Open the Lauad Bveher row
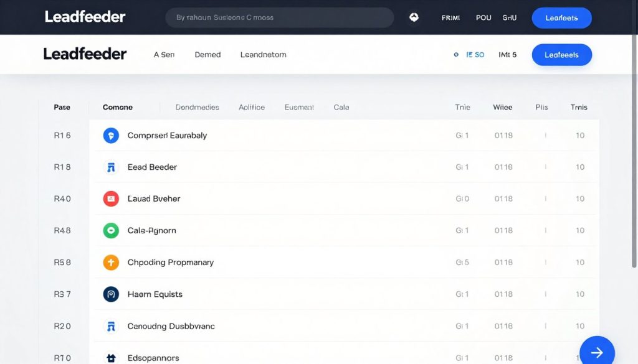 point(344,198)
